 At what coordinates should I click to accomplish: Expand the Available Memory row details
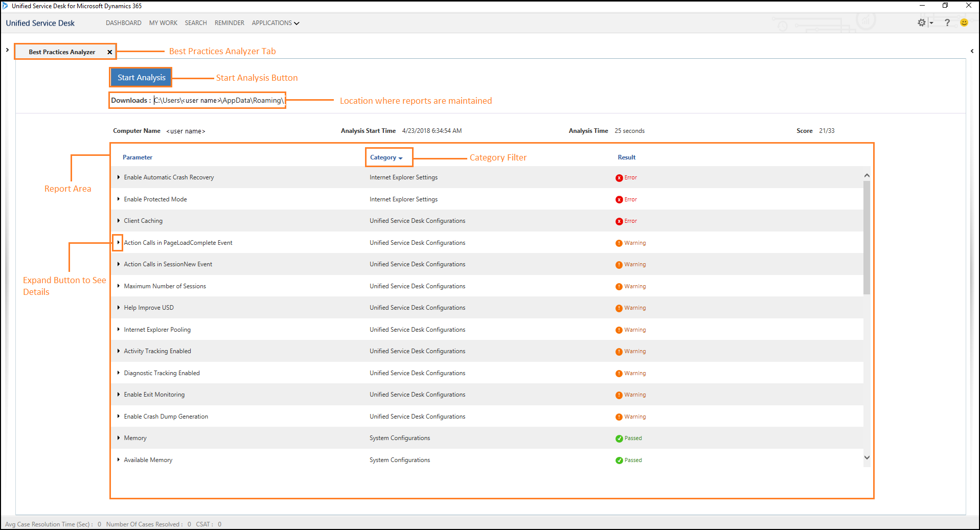[119, 459]
